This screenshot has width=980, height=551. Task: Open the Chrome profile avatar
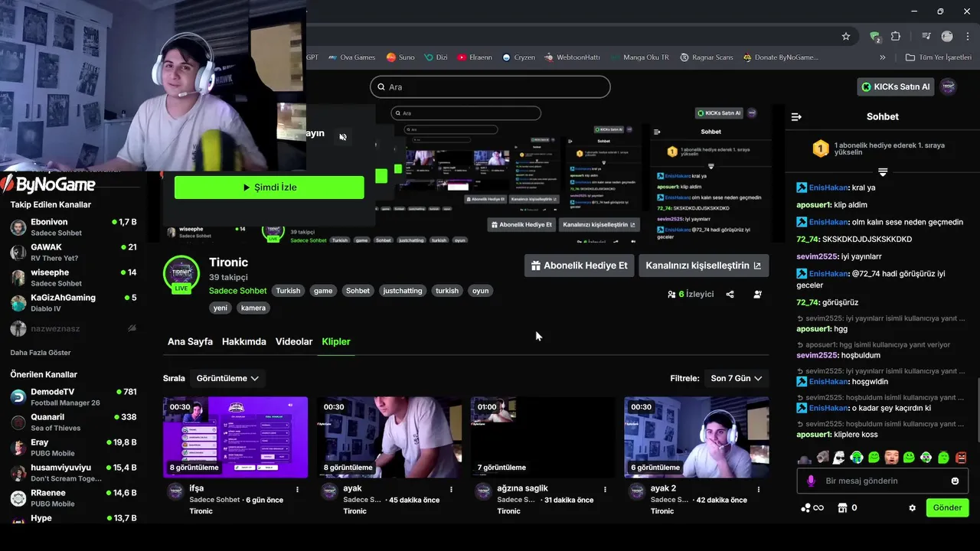click(947, 36)
